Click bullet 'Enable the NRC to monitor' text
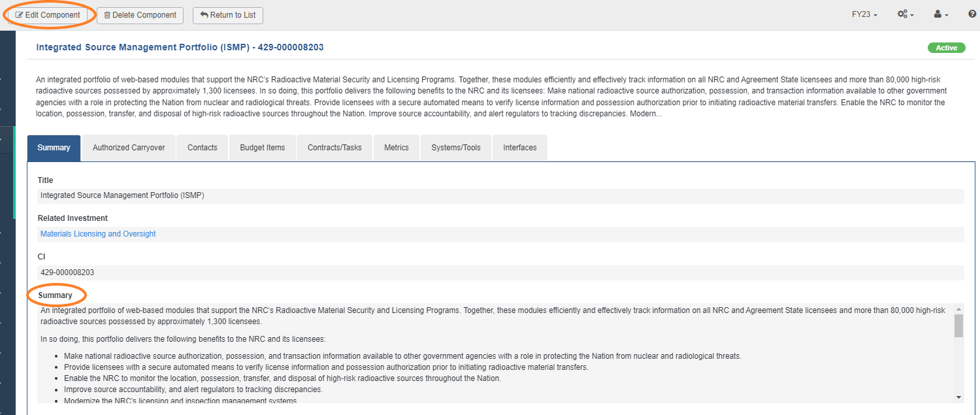This screenshot has height=415, width=980. tap(282, 378)
